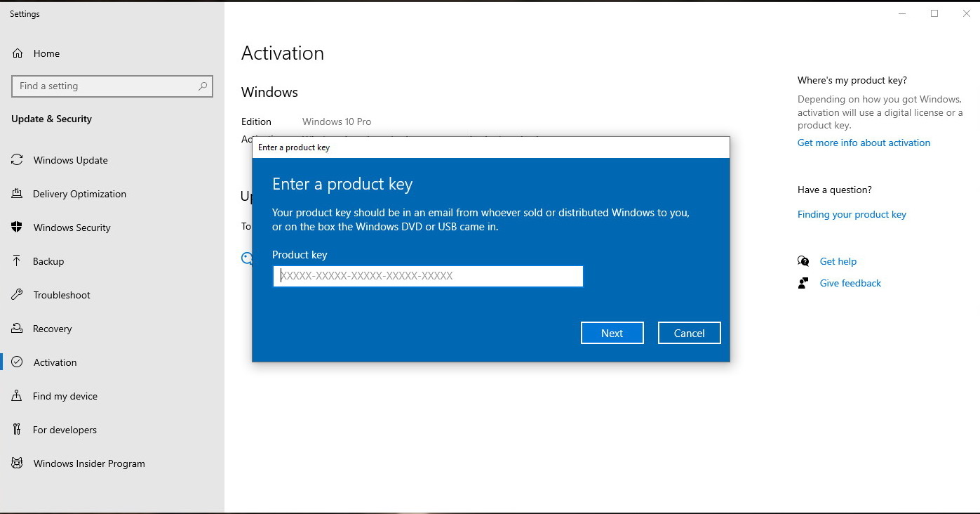Click the Activation checkmark circle icon
980x514 pixels.
click(x=18, y=362)
